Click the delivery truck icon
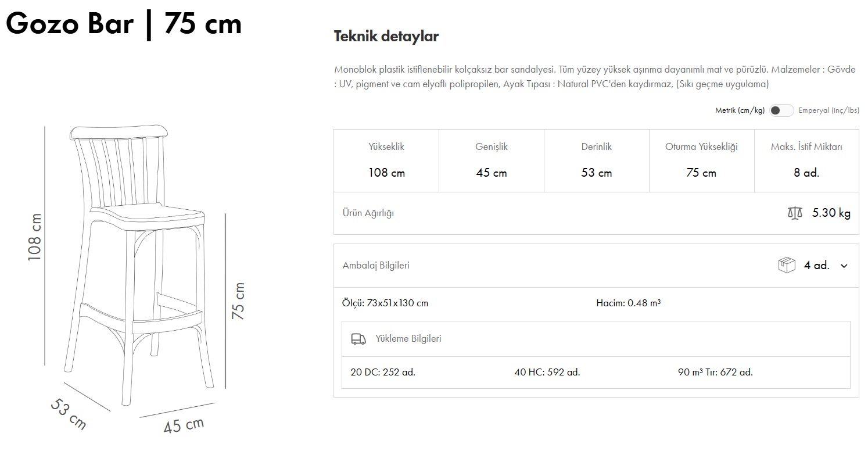The width and height of the screenshot is (868, 458). [x=358, y=339]
